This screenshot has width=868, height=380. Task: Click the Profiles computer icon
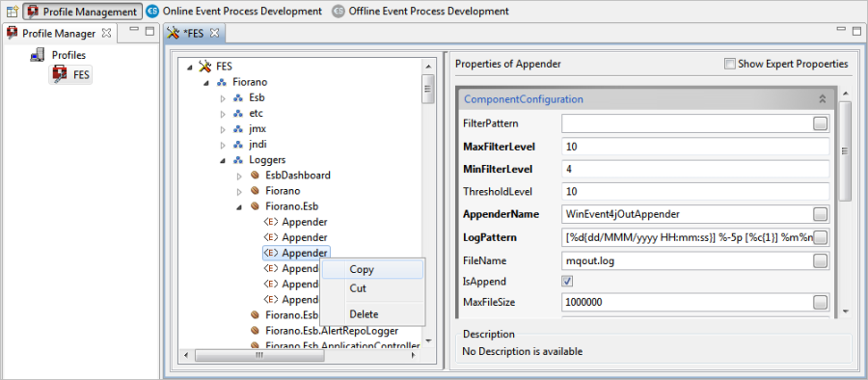click(x=37, y=55)
